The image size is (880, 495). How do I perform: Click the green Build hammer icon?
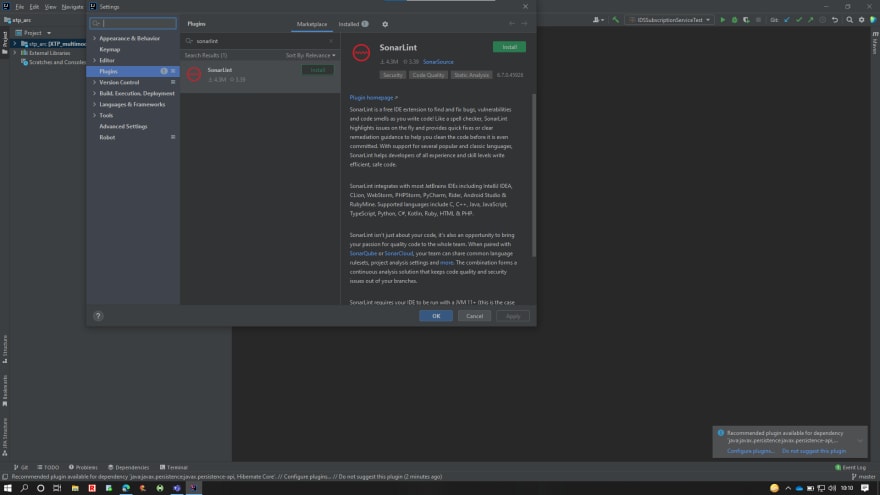616,20
